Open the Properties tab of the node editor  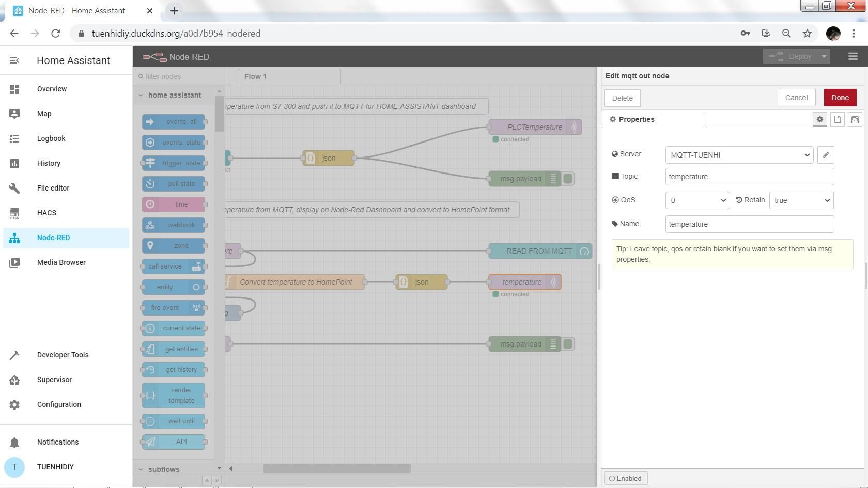click(x=637, y=119)
